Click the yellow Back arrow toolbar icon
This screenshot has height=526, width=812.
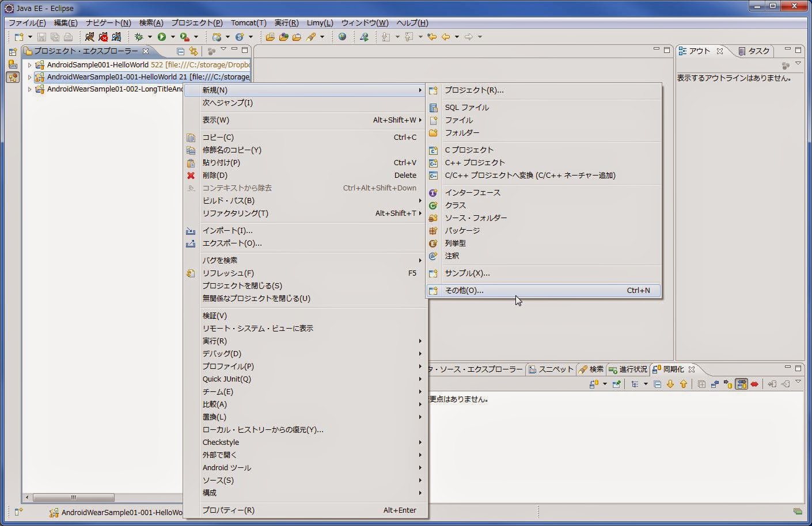(x=446, y=37)
